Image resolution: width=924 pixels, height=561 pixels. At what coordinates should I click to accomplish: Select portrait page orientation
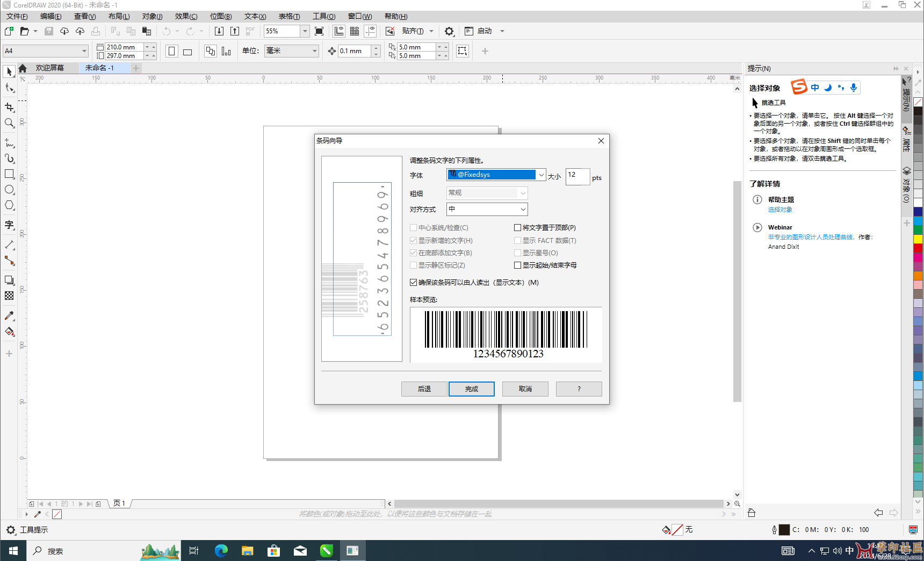click(172, 51)
